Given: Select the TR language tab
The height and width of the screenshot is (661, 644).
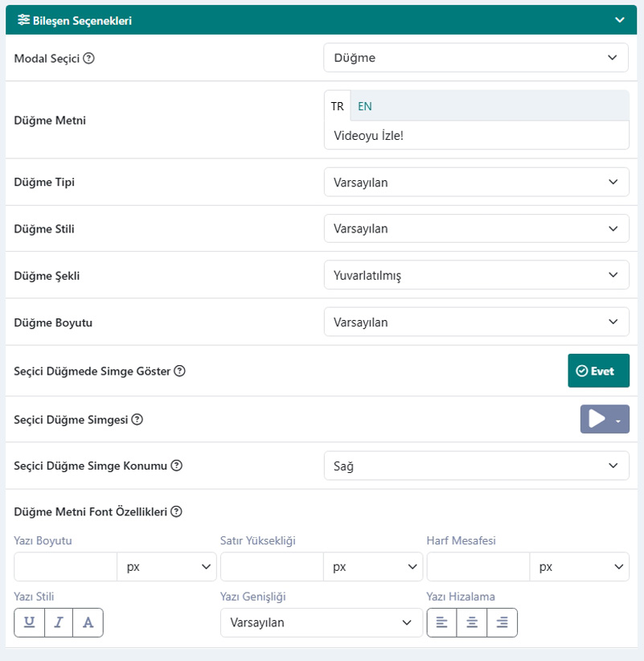Looking at the screenshot, I should pyautogui.click(x=337, y=106).
